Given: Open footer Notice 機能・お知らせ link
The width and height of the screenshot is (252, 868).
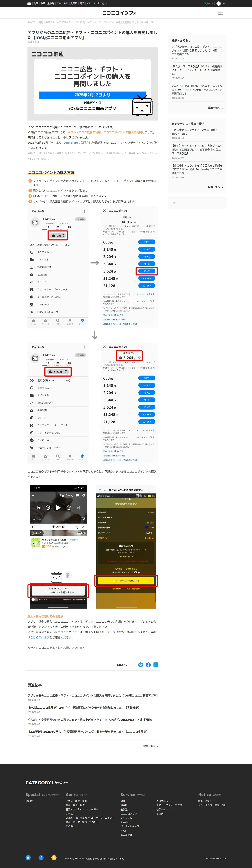Looking at the screenshot, I should tap(206, 801).
